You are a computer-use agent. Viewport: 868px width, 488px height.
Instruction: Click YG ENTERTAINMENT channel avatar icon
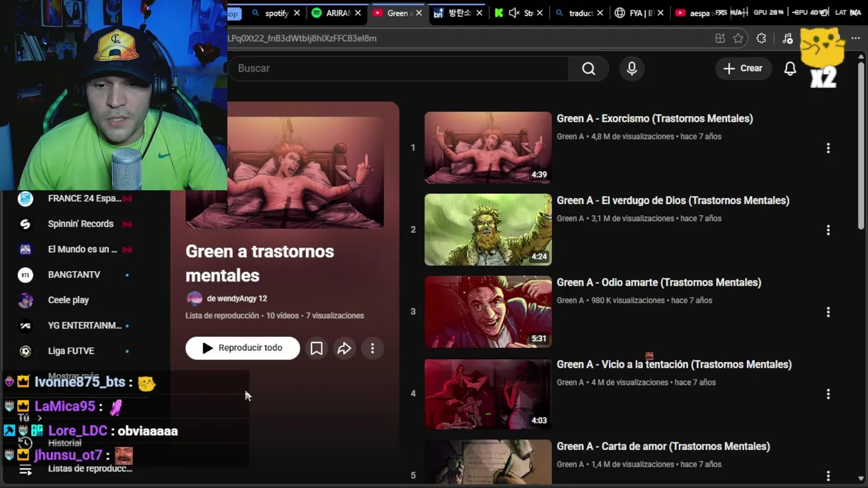(25, 325)
